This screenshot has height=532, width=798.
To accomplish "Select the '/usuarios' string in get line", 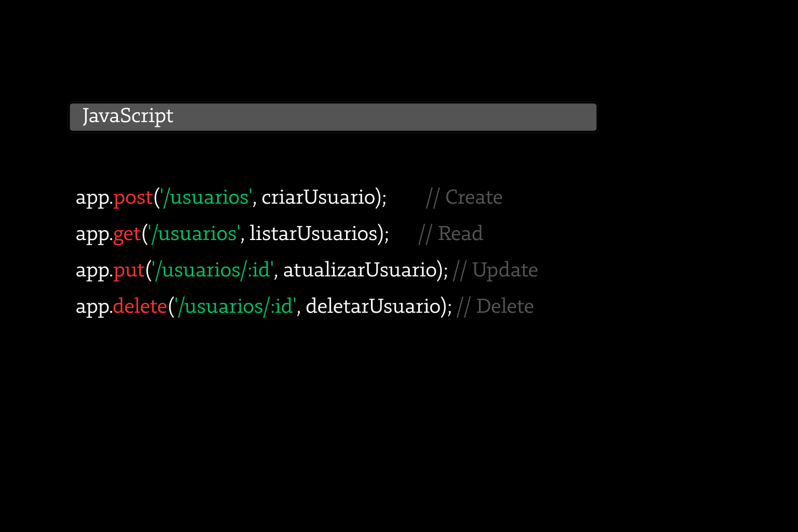I will coord(194,234).
